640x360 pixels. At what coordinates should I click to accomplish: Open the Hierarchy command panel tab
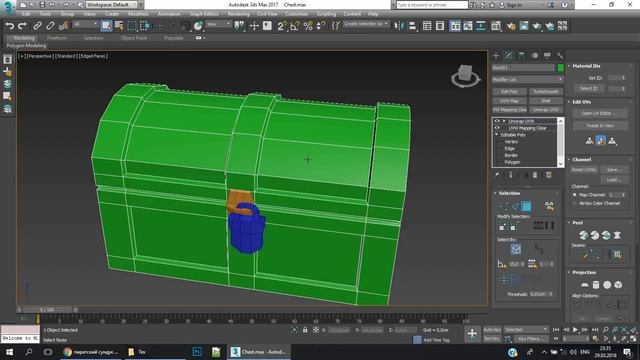coord(522,55)
